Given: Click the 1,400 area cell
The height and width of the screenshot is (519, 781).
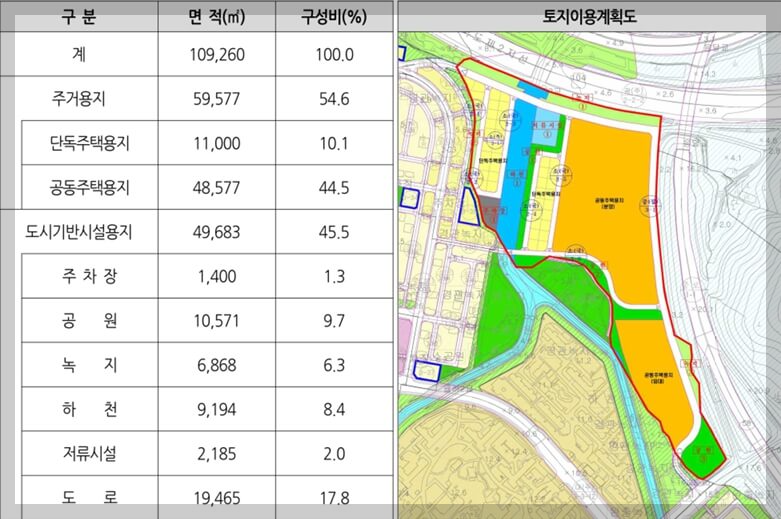Looking at the screenshot, I should pos(217,276).
